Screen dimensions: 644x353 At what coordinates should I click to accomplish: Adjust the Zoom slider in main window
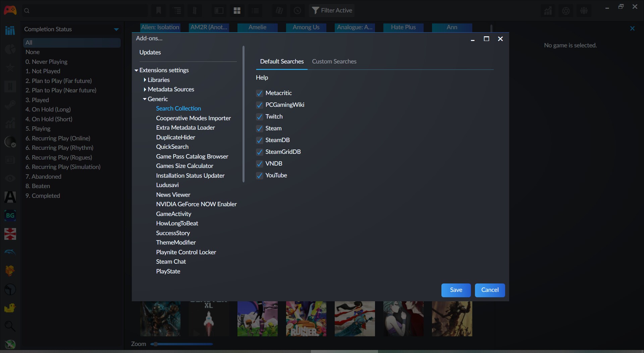click(x=181, y=344)
